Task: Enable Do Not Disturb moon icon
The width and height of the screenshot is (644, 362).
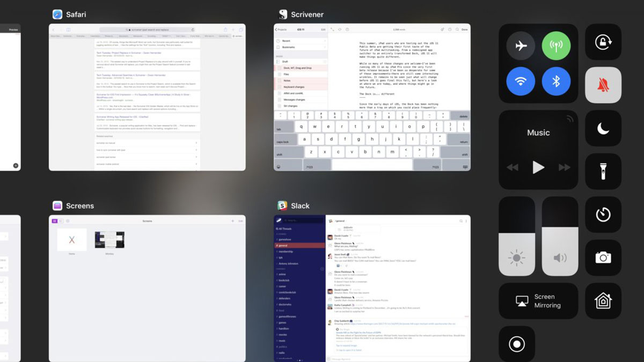Action: point(603,128)
